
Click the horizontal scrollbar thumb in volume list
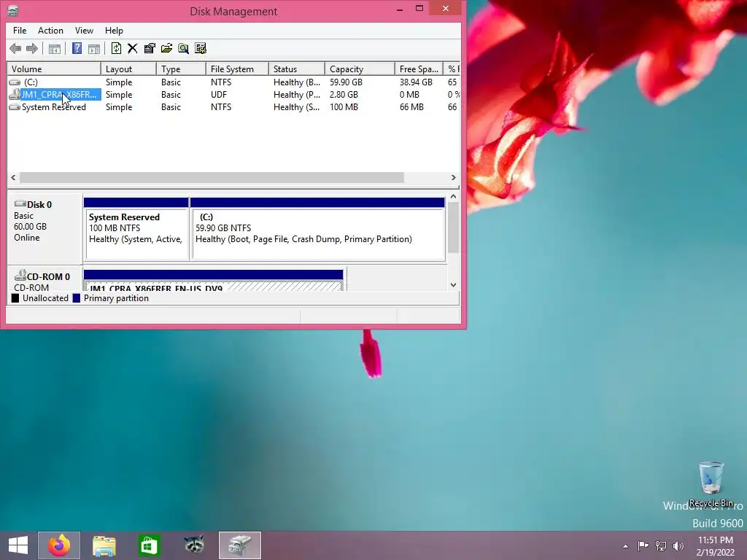point(212,178)
